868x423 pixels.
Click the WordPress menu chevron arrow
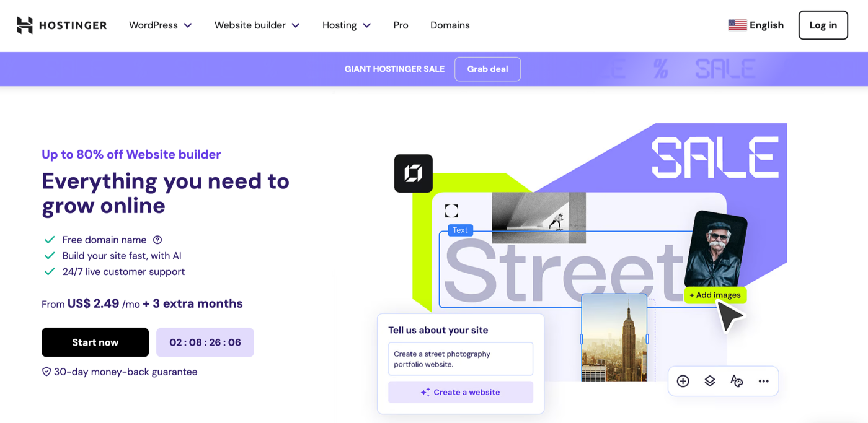tap(188, 25)
